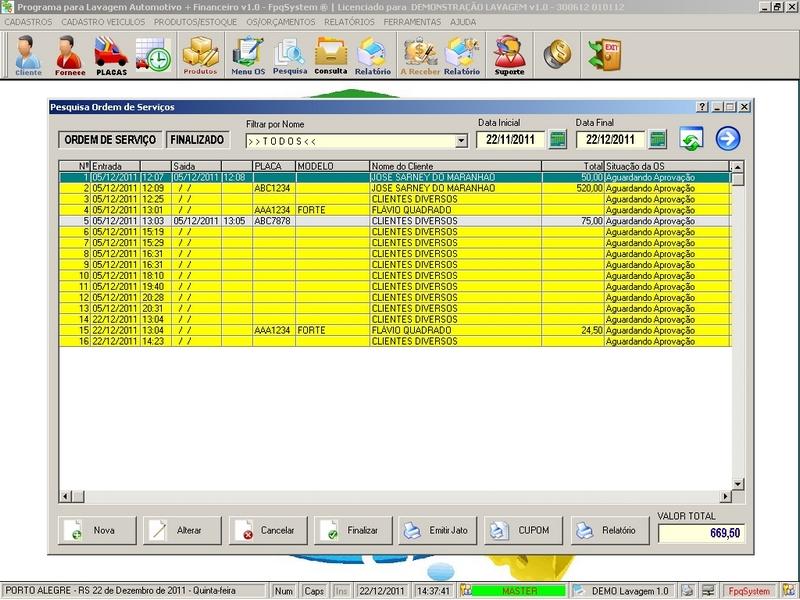The height and width of the screenshot is (600, 800).
Task: Select order row 5 with plate ABC7878
Action: [395, 221]
